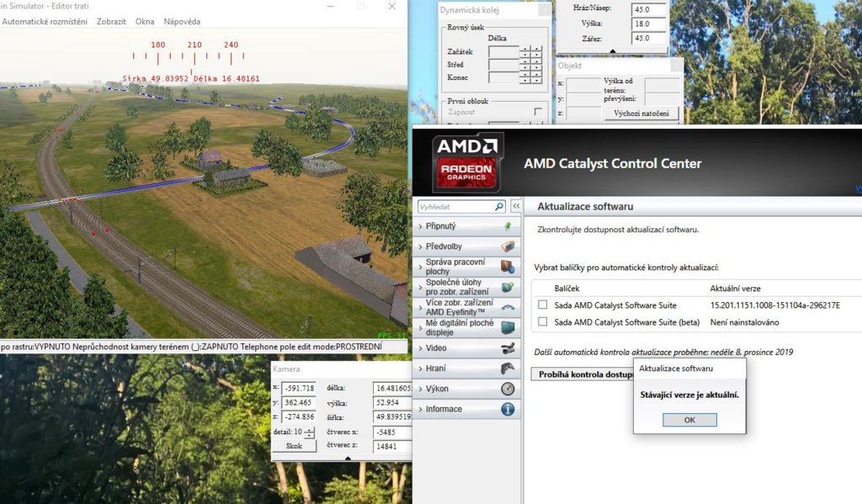The height and width of the screenshot is (504, 862).
Task: Click the "Není nainstalováno" text
Action: coord(744,322)
